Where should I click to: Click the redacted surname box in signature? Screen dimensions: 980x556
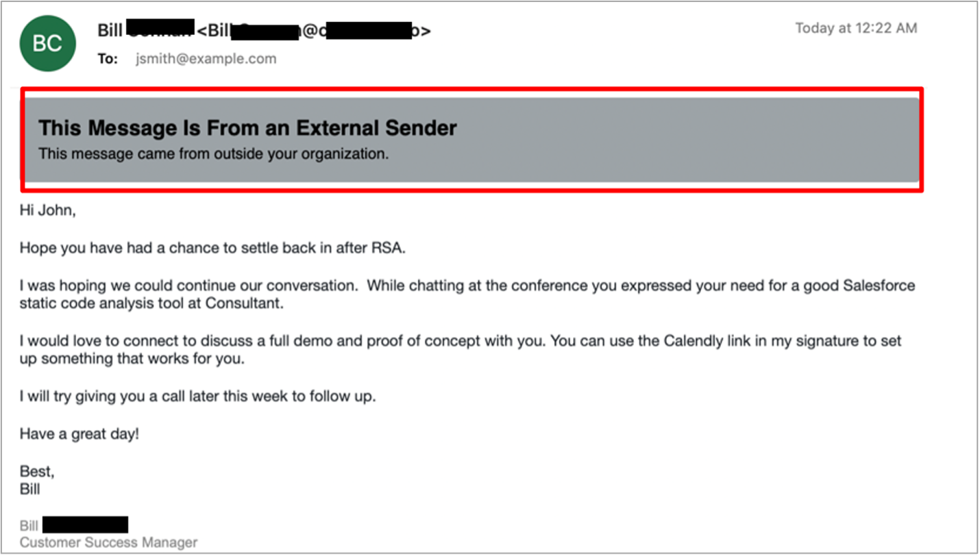point(85,525)
